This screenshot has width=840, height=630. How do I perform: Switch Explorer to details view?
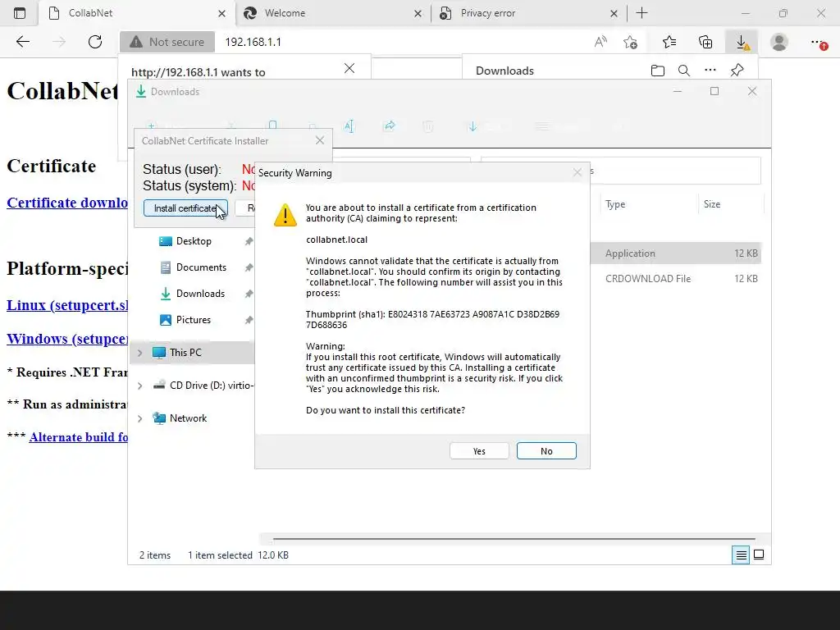coord(741,555)
